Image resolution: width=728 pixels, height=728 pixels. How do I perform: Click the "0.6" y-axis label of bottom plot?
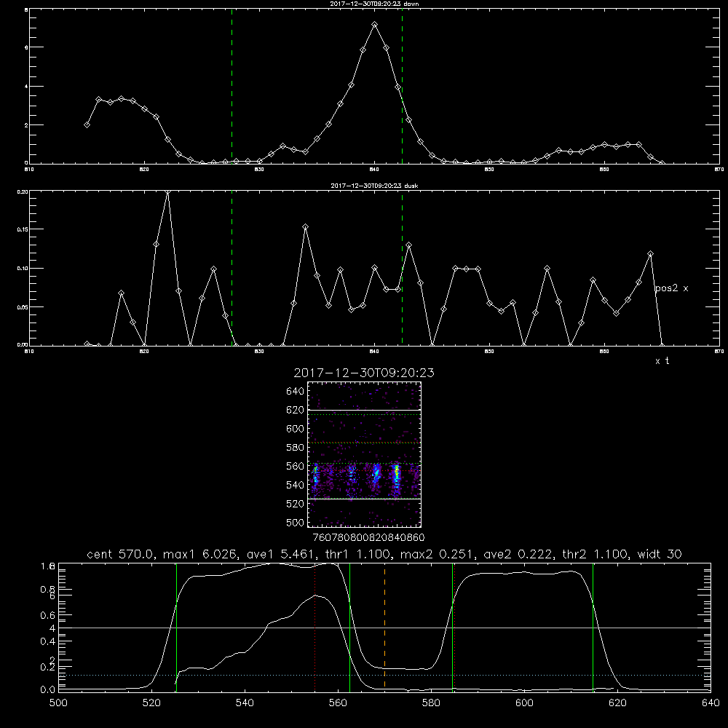[48, 615]
